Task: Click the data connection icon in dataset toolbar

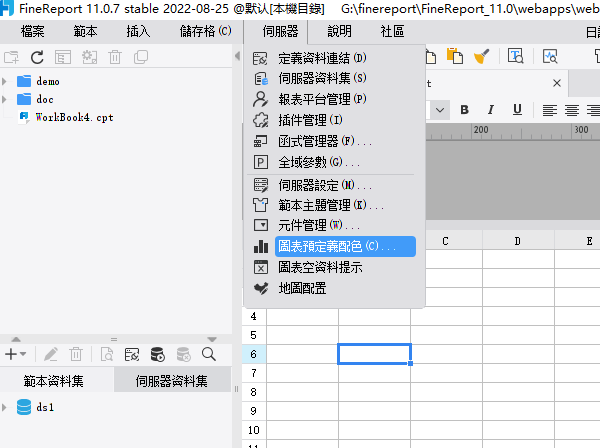Action: coord(132,354)
